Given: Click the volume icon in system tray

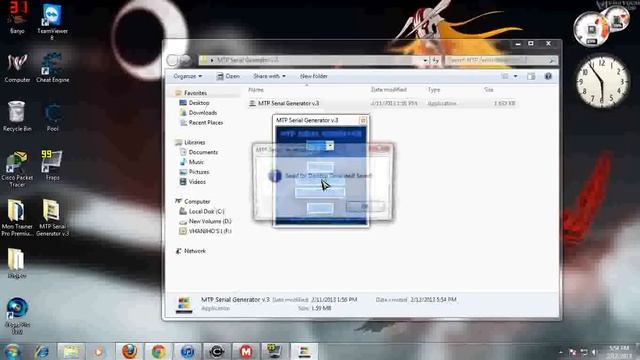Looking at the screenshot, I should [x=595, y=352].
